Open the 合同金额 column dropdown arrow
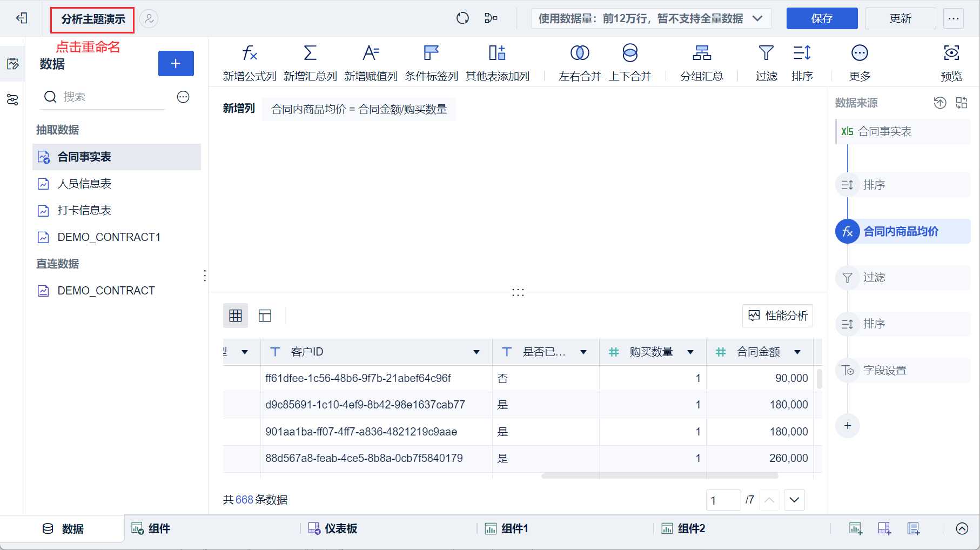Image resolution: width=980 pixels, height=550 pixels. point(797,352)
